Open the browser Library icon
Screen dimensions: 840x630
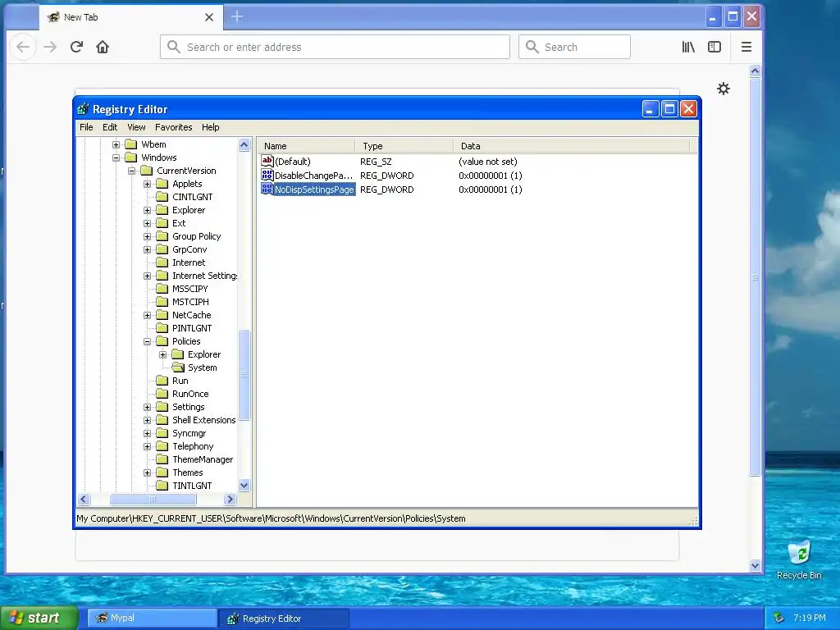[x=688, y=47]
